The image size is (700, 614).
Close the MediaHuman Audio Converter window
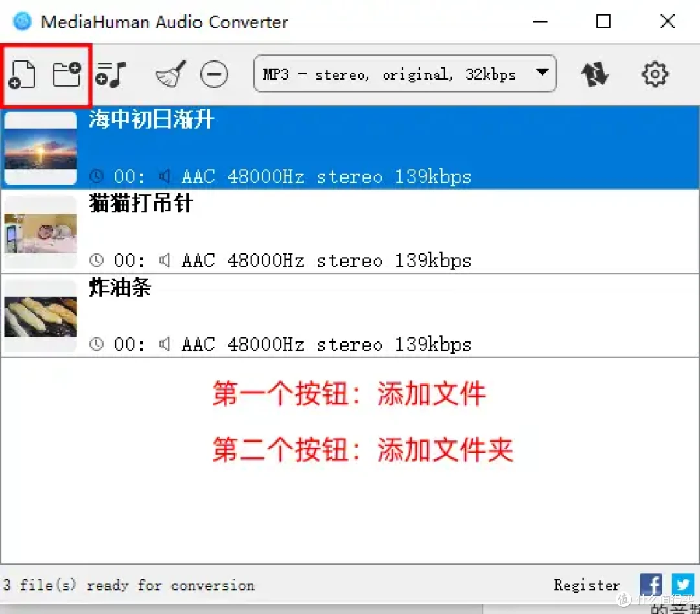(668, 21)
